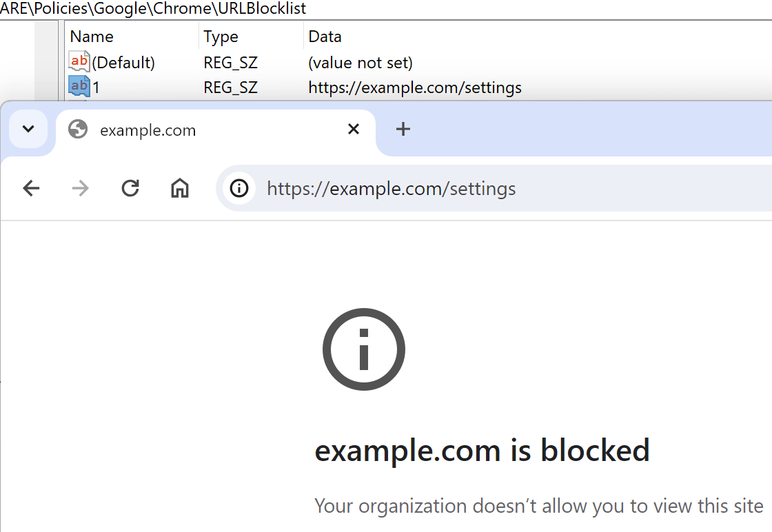Screen dimensions: 772x532
Task: Go back with the browser back arrow
Action: coord(31,188)
